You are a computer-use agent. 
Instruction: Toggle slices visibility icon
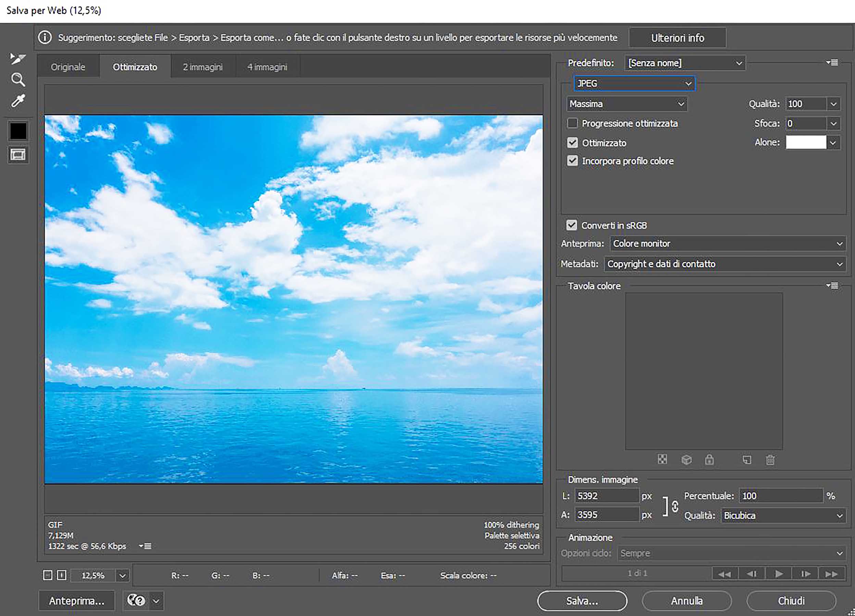point(18,155)
